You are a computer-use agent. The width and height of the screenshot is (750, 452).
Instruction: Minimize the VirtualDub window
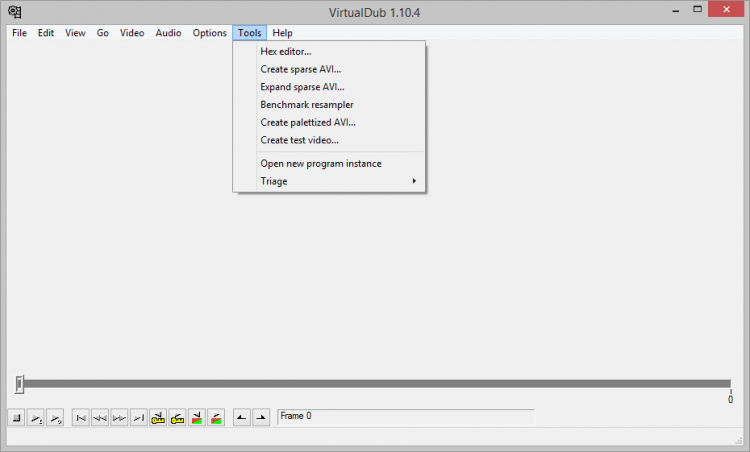pos(675,11)
